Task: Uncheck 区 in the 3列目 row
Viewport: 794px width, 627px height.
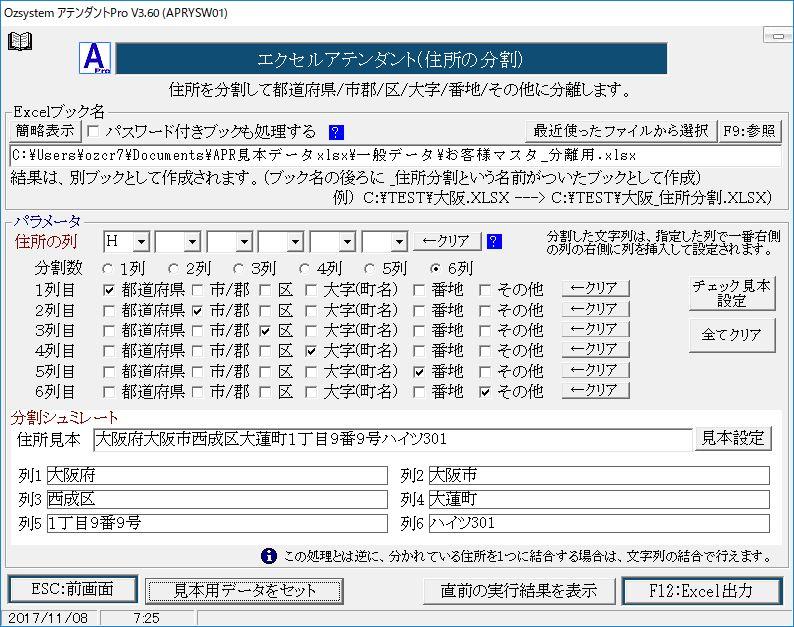Action: click(264, 331)
